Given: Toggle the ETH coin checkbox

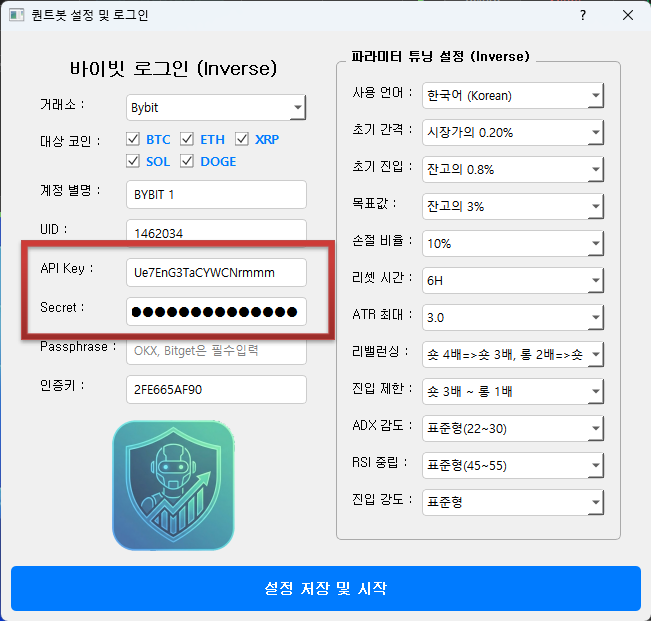Looking at the screenshot, I should pos(188,139).
